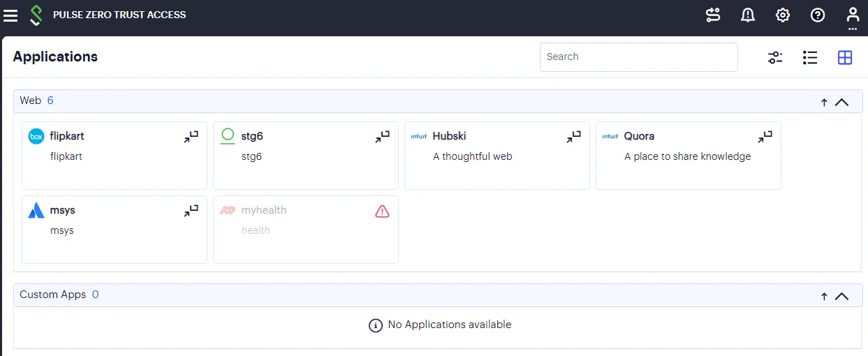868x356 pixels.
Task: Click the 'health' description text
Action: (x=256, y=230)
